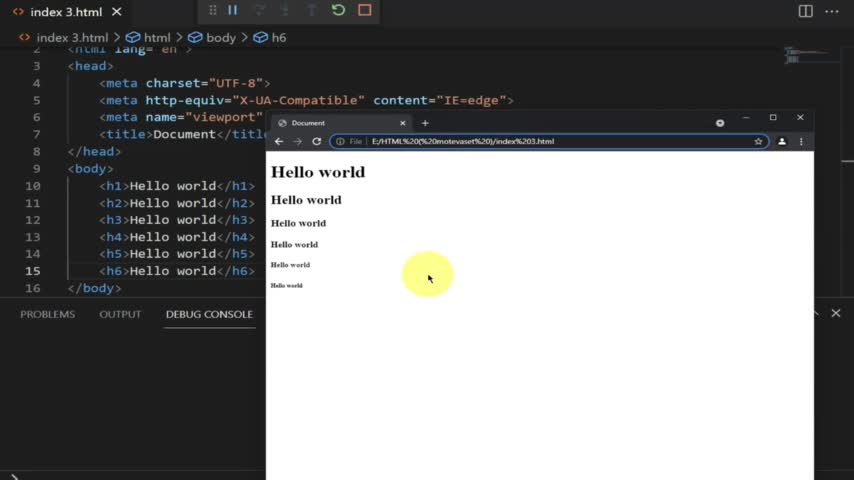Image resolution: width=854 pixels, height=480 pixels.
Task: Open a new Chrome tab
Action: click(425, 123)
